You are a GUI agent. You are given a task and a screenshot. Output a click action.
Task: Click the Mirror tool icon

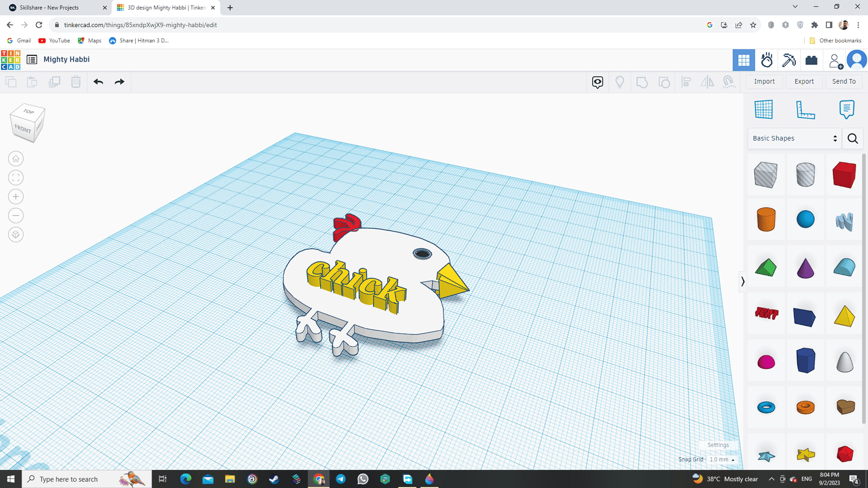708,82
